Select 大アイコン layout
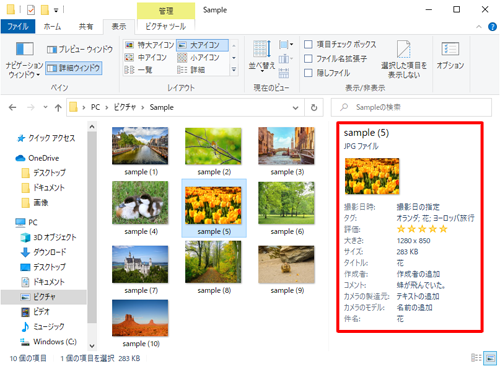 pos(202,45)
